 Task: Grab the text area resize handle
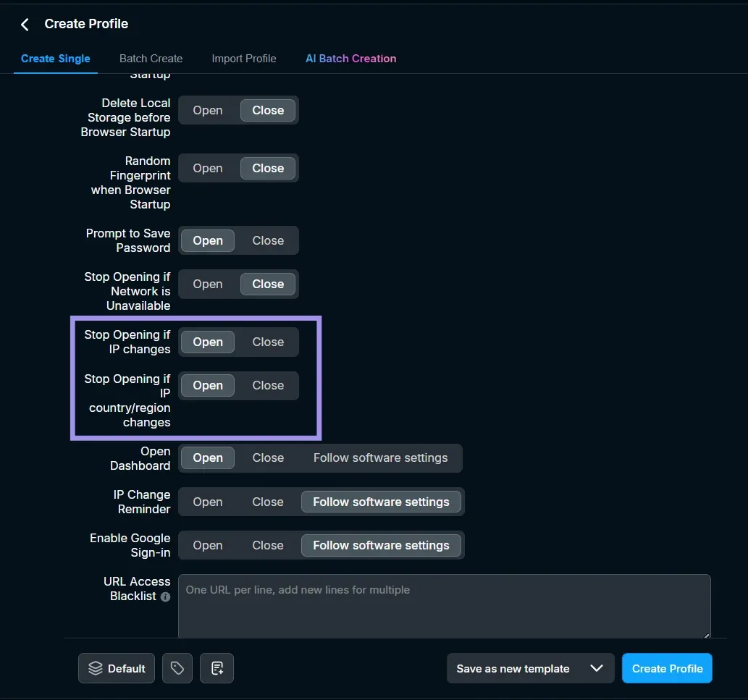click(x=707, y=635)
